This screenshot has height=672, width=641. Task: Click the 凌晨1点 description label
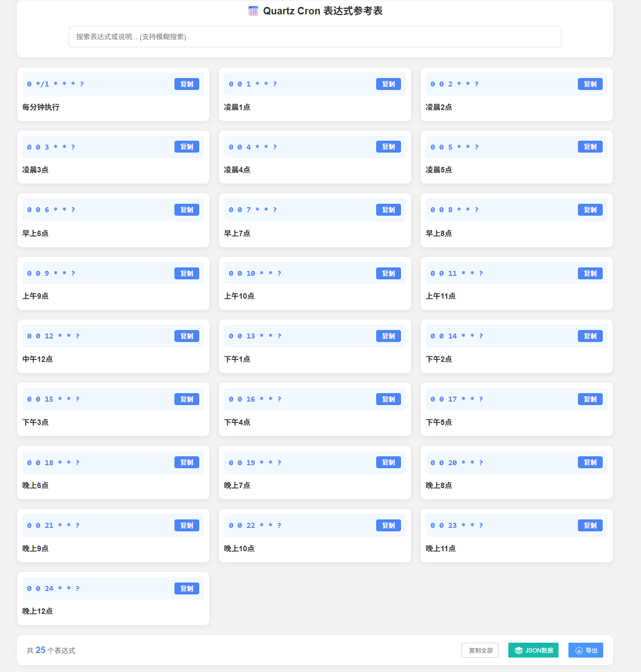point(237,107)
